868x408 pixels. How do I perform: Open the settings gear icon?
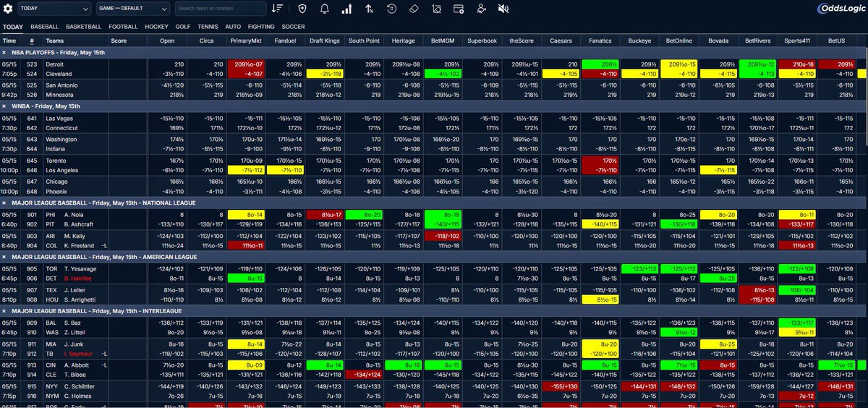tap(8, 9)
